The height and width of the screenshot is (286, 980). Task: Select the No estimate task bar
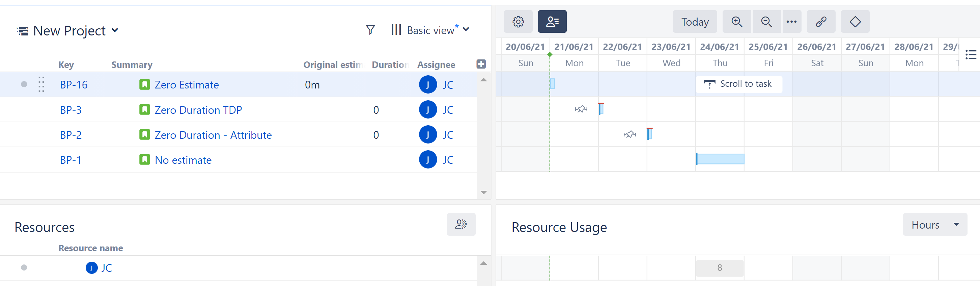coord(720,159)
